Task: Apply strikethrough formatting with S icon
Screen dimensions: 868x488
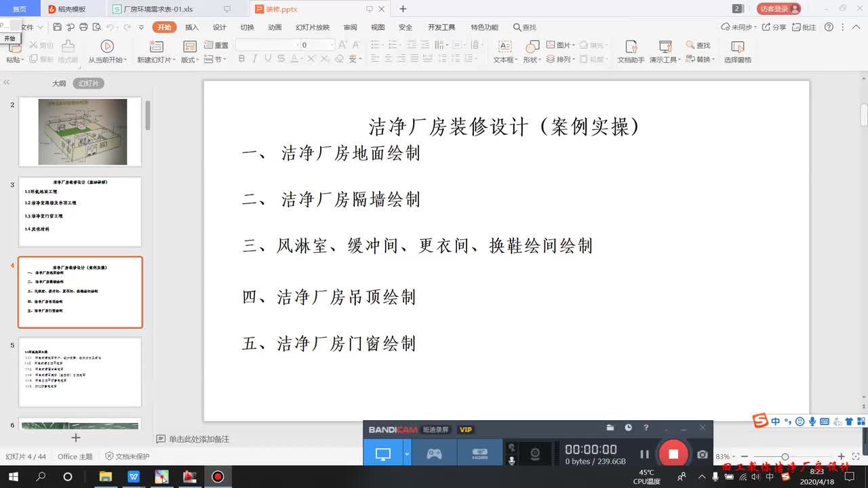Action: point(282,59)
